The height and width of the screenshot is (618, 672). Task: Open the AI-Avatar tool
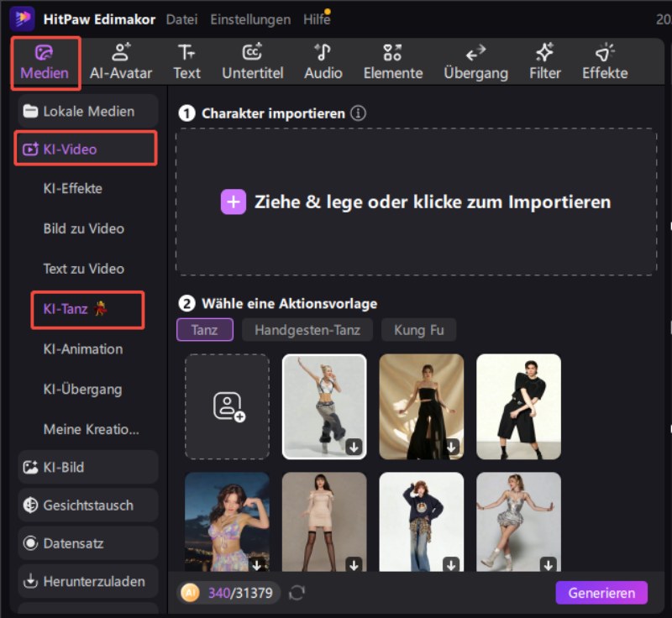click(x=121, y=62)
